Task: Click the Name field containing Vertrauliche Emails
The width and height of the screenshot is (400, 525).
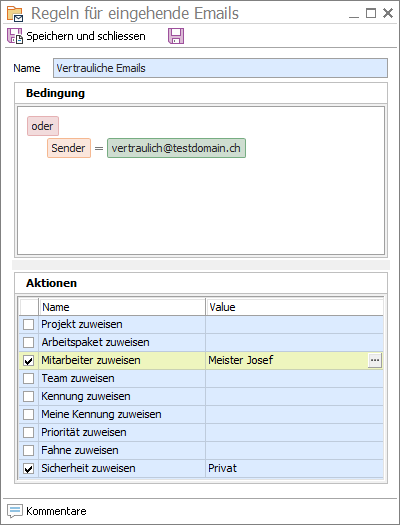Action: pos(220,68)
